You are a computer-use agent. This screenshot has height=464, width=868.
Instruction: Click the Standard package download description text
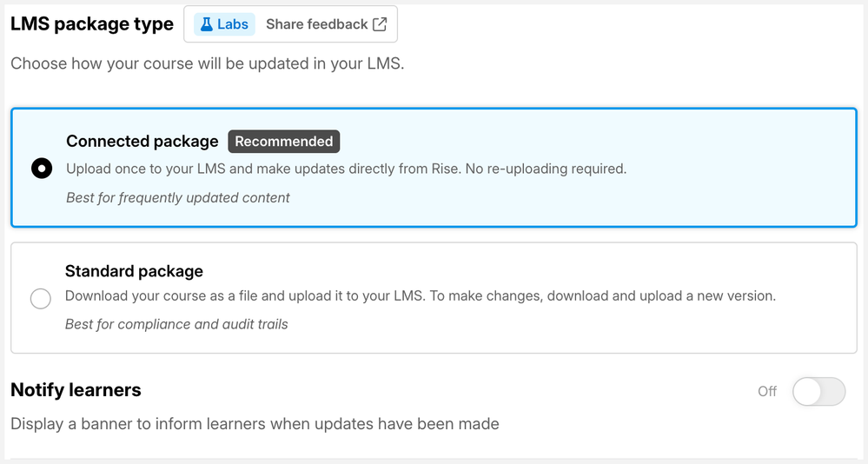pyautogui.click(x=421, y=295)
